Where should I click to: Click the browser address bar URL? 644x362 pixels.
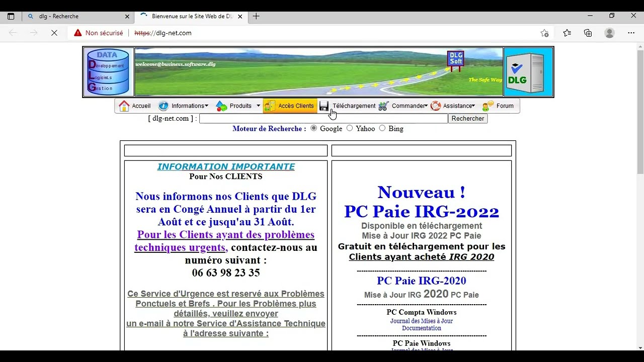[163, 33]
